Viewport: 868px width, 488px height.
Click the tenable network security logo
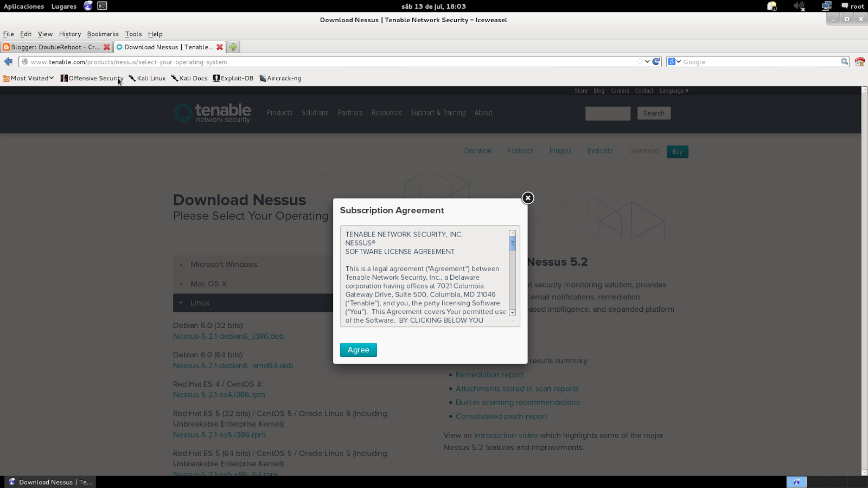coord(212,113)
